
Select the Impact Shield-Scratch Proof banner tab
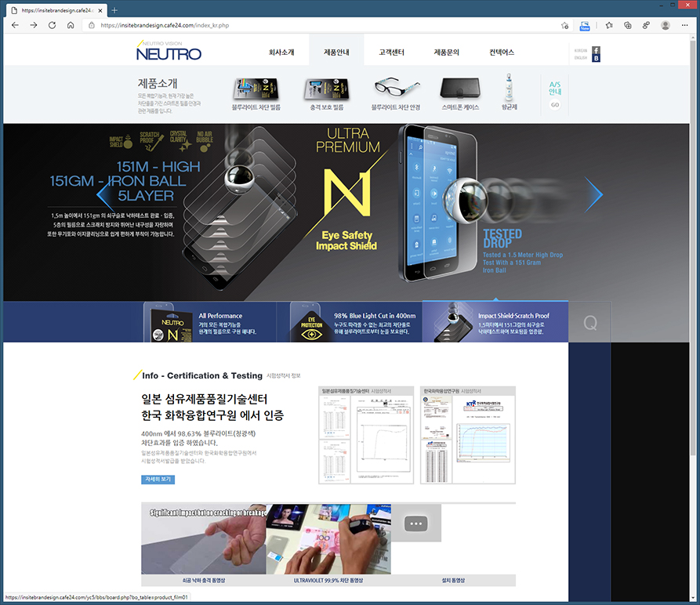pos(495,322)
